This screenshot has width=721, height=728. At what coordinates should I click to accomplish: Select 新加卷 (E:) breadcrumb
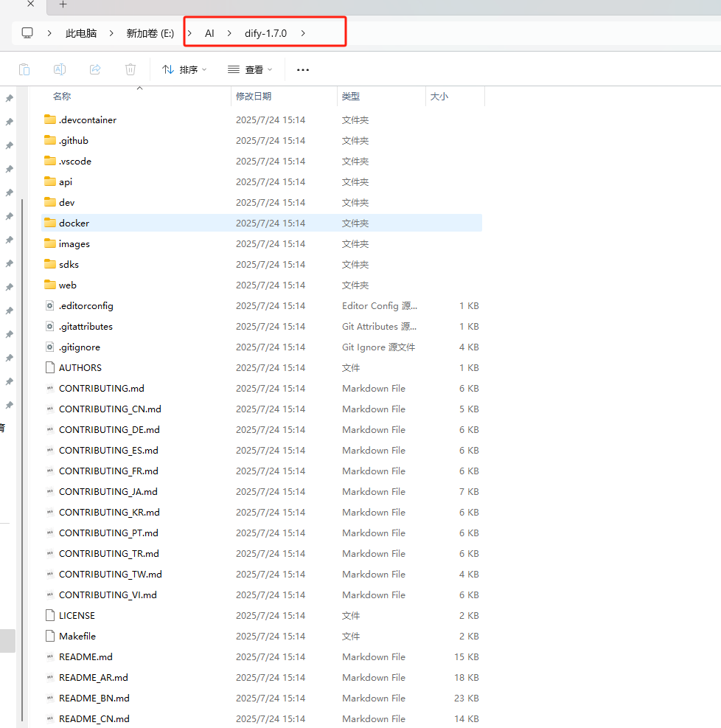150,33
